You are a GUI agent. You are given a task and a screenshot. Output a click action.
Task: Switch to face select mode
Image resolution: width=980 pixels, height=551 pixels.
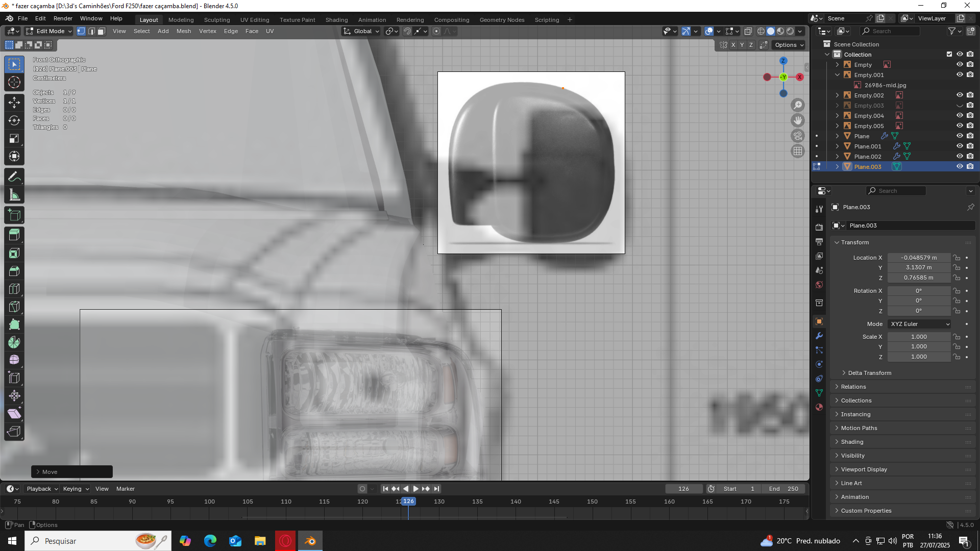click(x=102, y=31)
